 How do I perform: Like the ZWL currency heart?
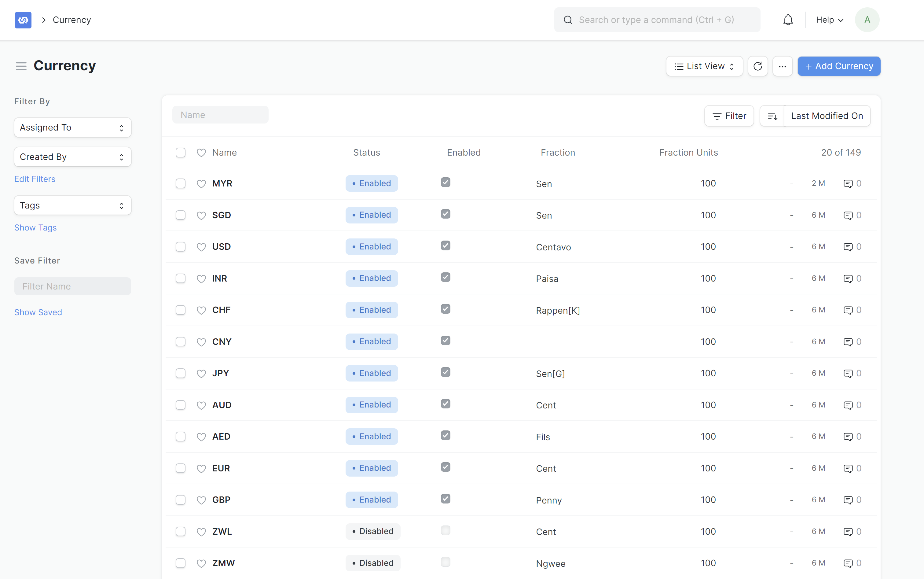201,532
